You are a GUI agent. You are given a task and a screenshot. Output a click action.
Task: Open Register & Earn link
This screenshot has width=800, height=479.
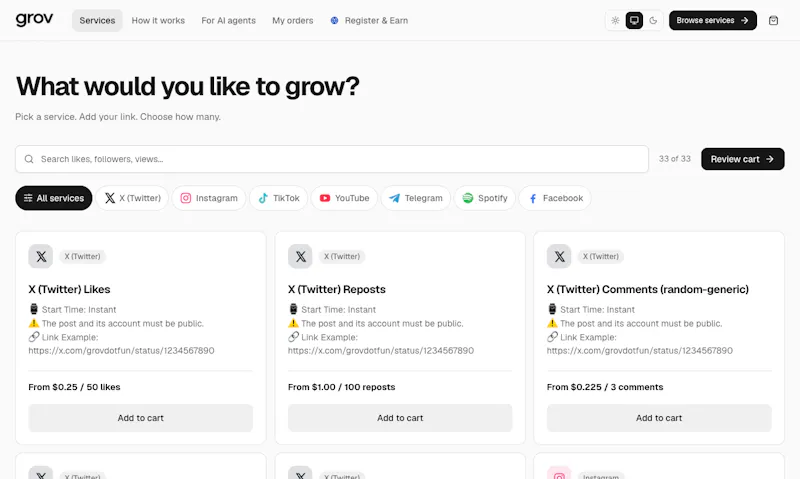[369, 20]
